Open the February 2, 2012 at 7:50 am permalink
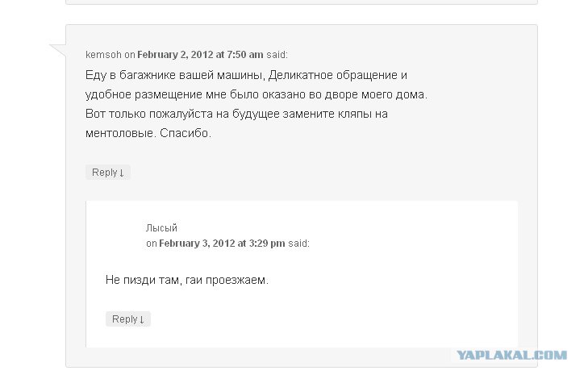The height and width of the screenshot is (379, 588). point(200,55)
